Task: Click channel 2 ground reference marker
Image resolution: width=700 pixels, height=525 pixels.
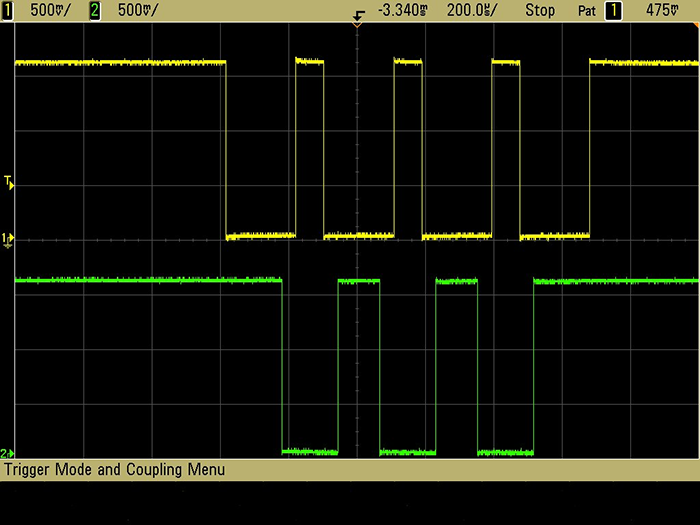Action: pos(7,453)
